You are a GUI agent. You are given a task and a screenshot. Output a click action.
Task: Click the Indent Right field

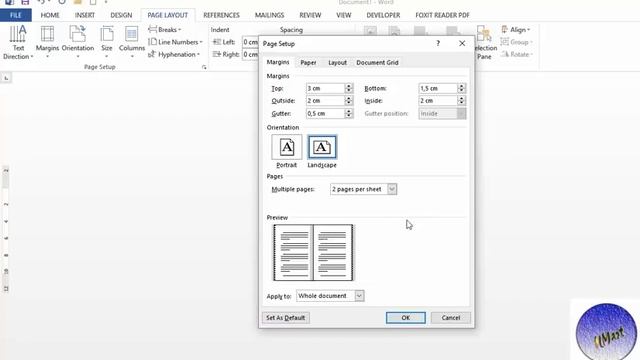click(250, 54)
